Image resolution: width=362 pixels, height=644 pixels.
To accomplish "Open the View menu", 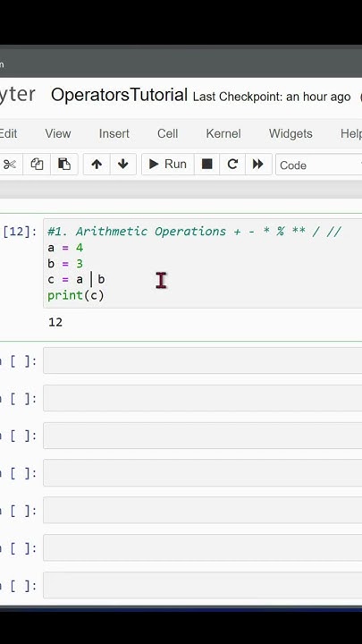I will tap(58, 133).
